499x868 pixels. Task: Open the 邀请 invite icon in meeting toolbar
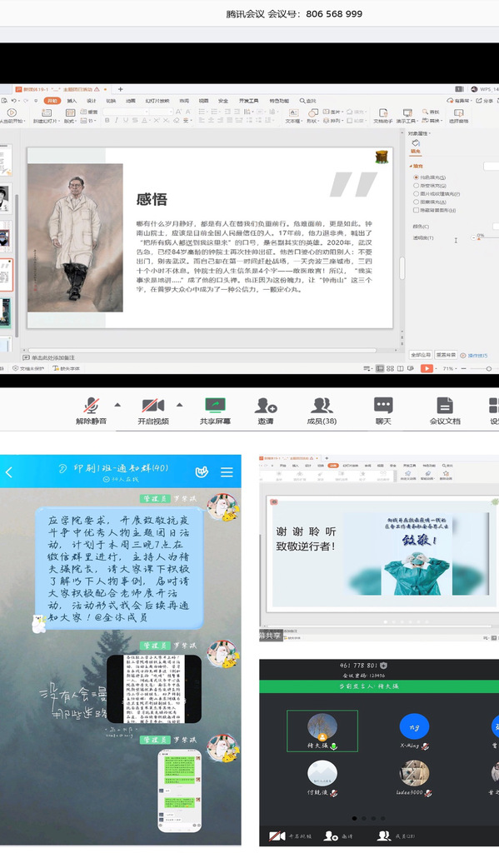[266, 406]
